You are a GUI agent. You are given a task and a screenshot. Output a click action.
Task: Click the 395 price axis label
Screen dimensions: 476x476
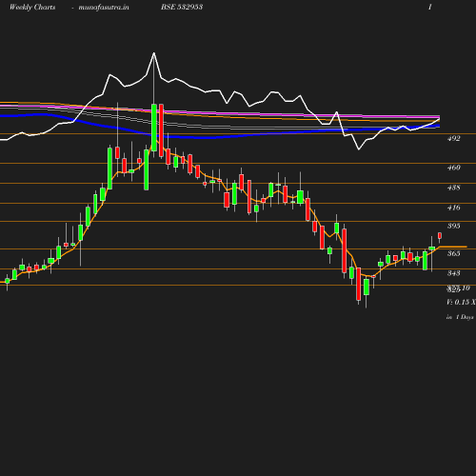453,226
